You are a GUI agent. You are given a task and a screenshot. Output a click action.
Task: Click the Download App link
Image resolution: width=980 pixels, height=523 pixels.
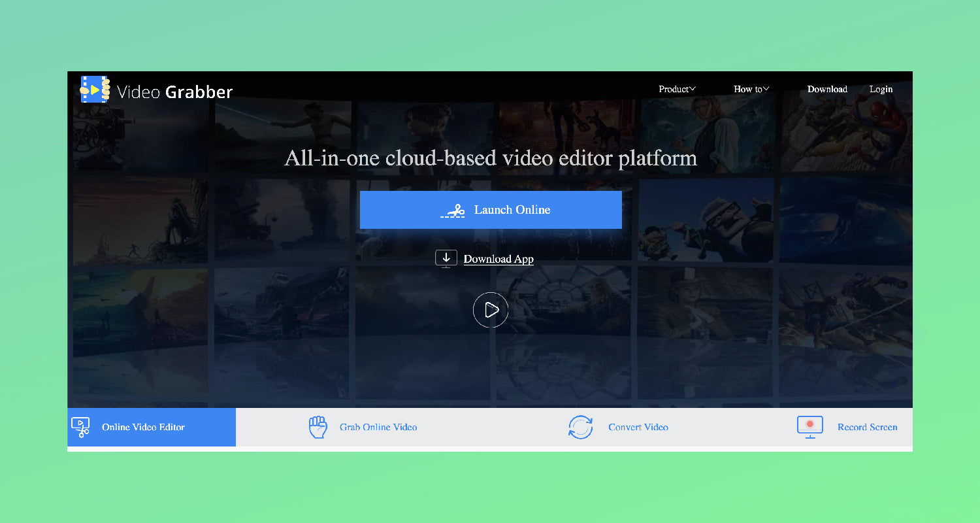click(498, 259)
